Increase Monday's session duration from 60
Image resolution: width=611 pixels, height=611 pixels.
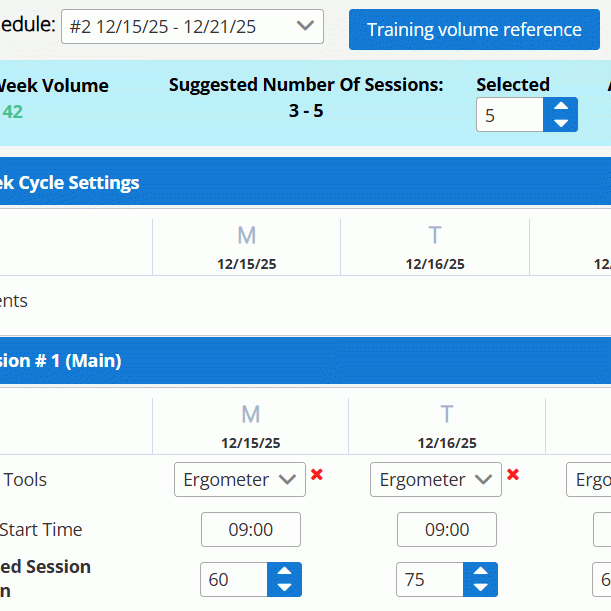click(x=284, y=572)
